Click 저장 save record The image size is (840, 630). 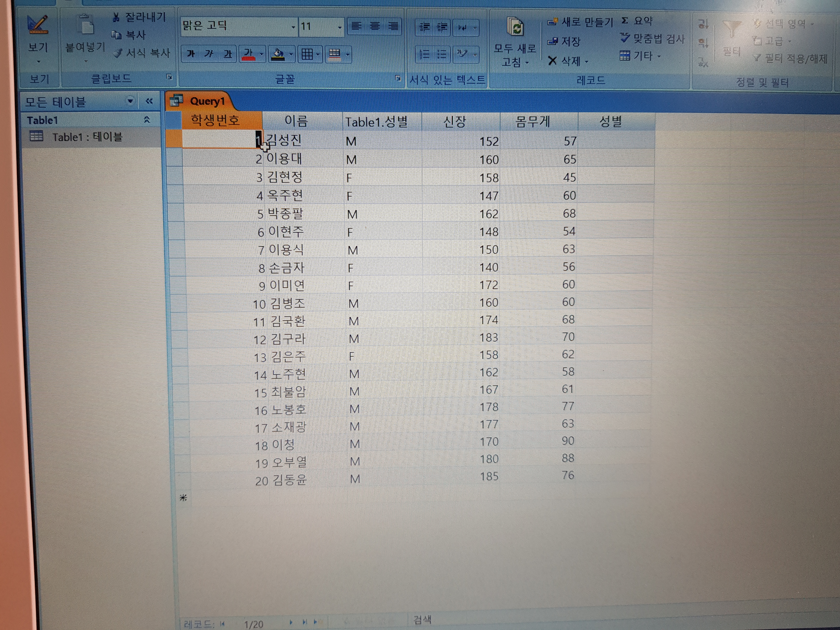[x=564, y=41]
